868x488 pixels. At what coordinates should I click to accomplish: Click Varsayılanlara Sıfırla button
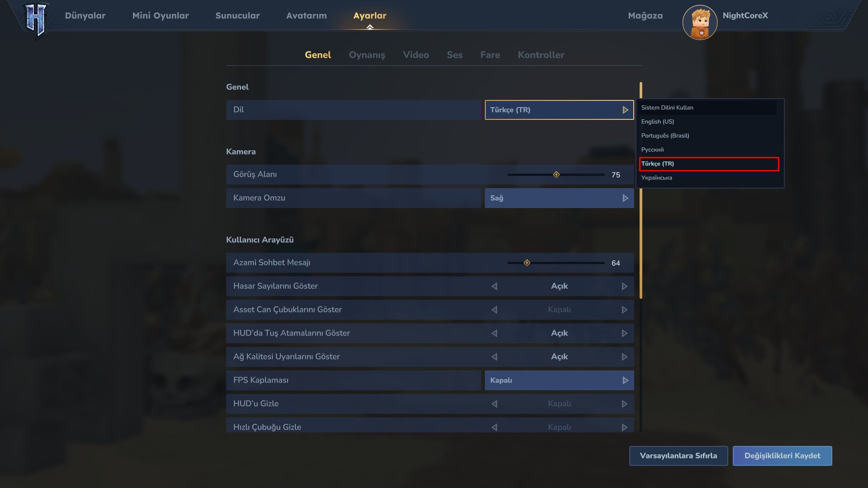(678, 455)
